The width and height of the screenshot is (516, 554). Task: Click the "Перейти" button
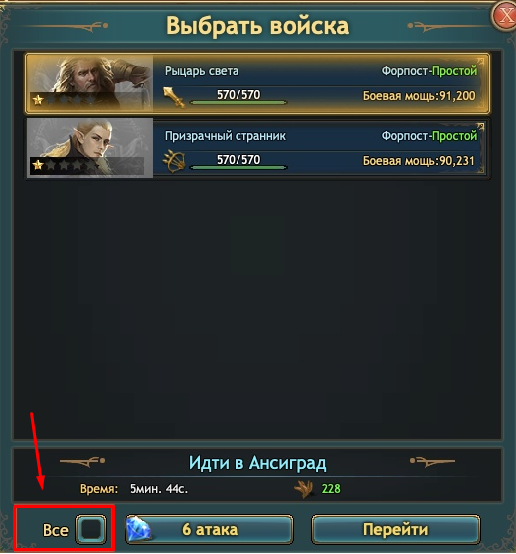pyautogui.click(x=395, y=529)
